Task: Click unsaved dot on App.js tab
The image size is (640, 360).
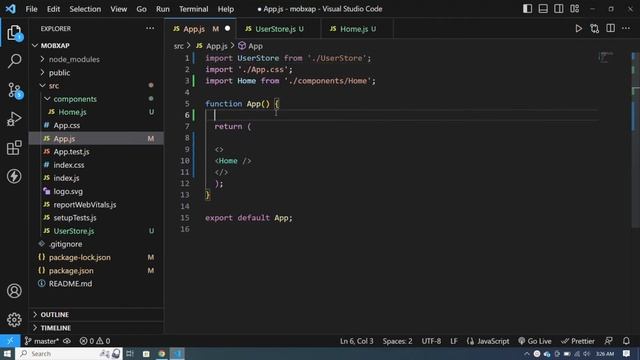Action: point(227,29)
